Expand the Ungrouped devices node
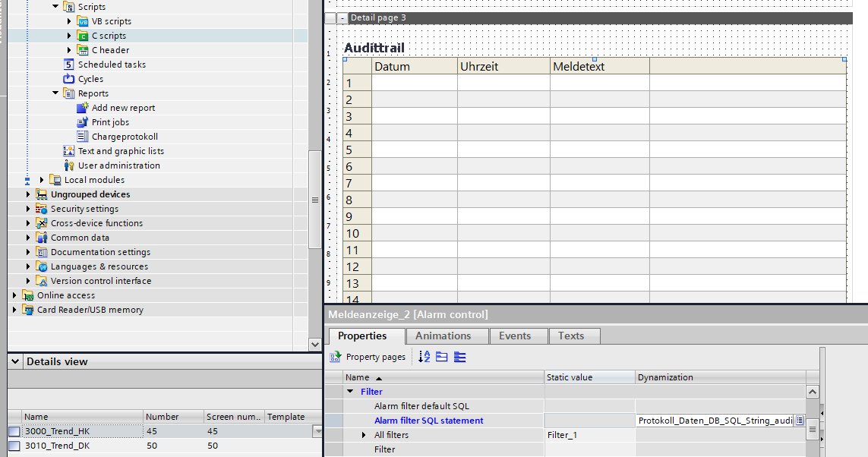The image size is (868, 457). [28, 194]
